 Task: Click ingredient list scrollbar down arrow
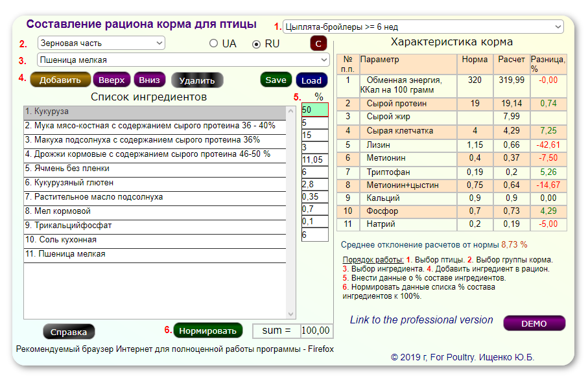[x=290, y=314]
